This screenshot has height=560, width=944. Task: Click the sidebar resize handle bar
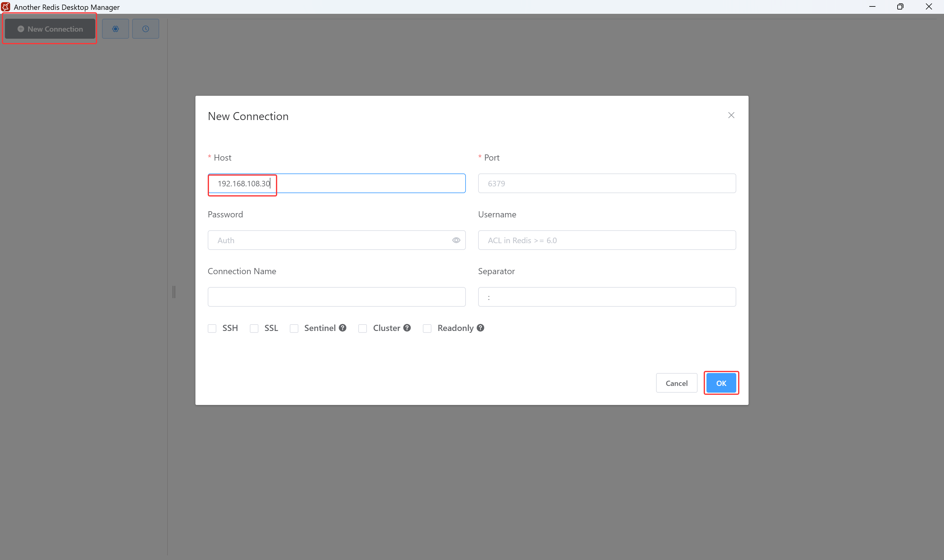point(174,292)
